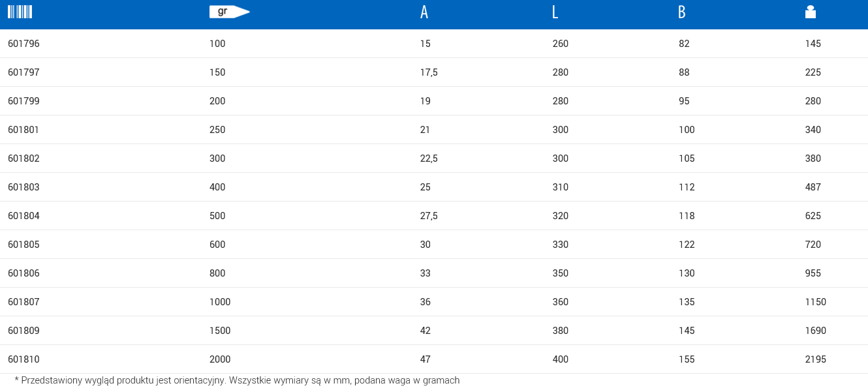Click column header A
This screenshot has width=868, height=392.
(x=424, y=12)
